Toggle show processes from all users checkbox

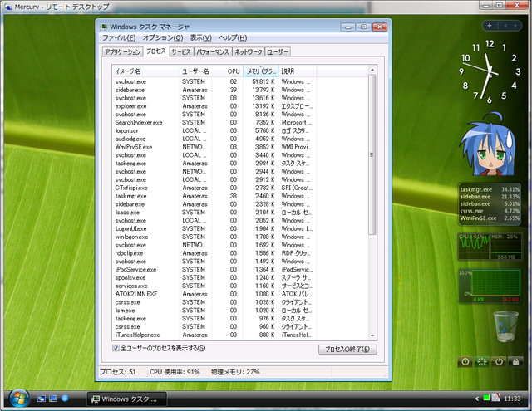click(x=116, y=348)
